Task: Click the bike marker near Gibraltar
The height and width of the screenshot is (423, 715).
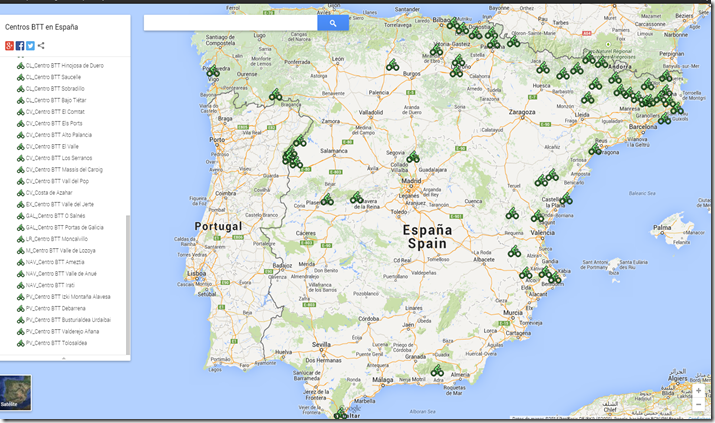Action: pos(340,413)
